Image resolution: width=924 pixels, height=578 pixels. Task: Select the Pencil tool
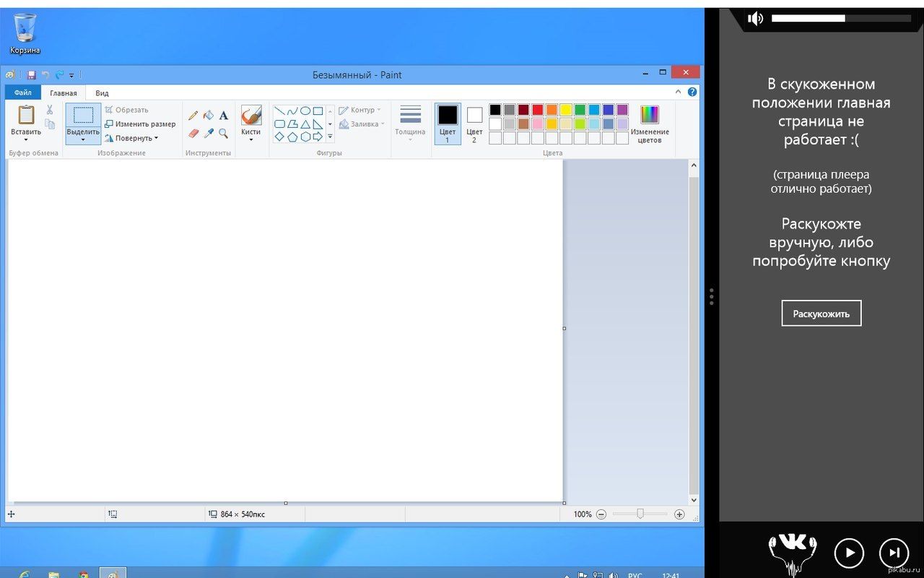193,116
